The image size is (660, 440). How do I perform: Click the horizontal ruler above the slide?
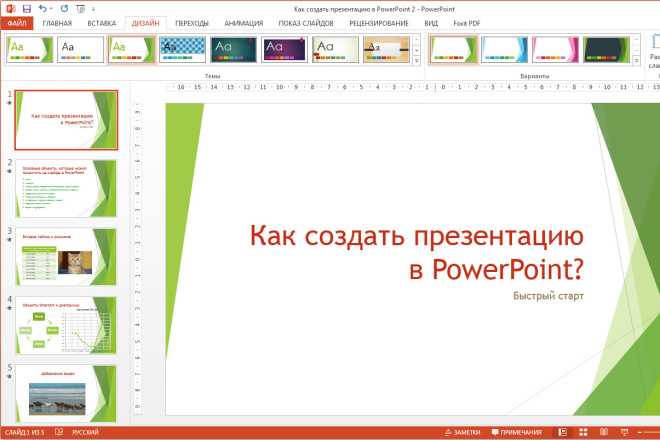(x=413, y=87)
